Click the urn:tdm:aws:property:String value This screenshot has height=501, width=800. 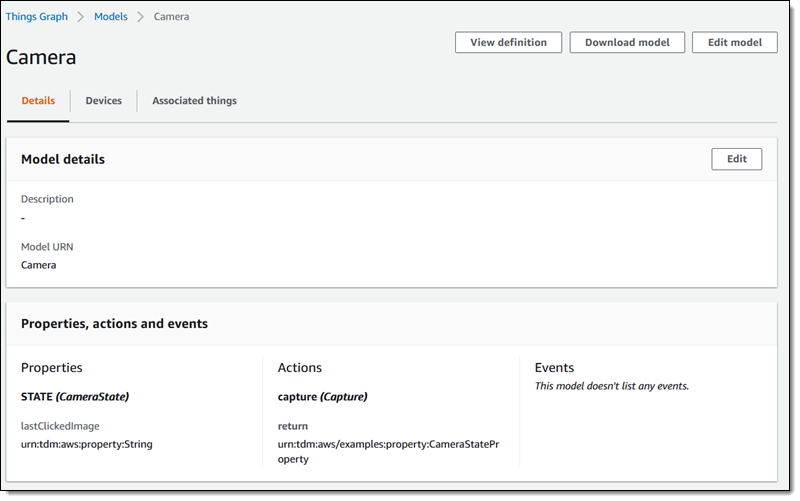tap(87, 444)
